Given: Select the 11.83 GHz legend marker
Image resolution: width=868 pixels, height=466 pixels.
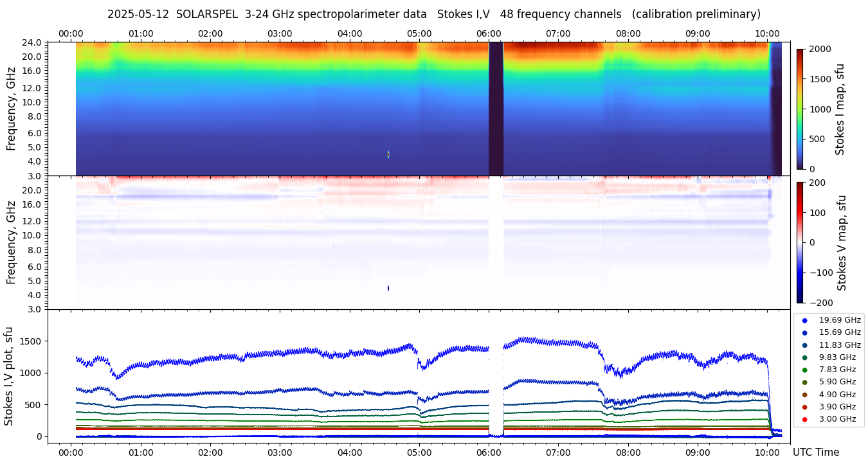Looking at the screenshot, I should pyautogui.click(x=804, y=345).
